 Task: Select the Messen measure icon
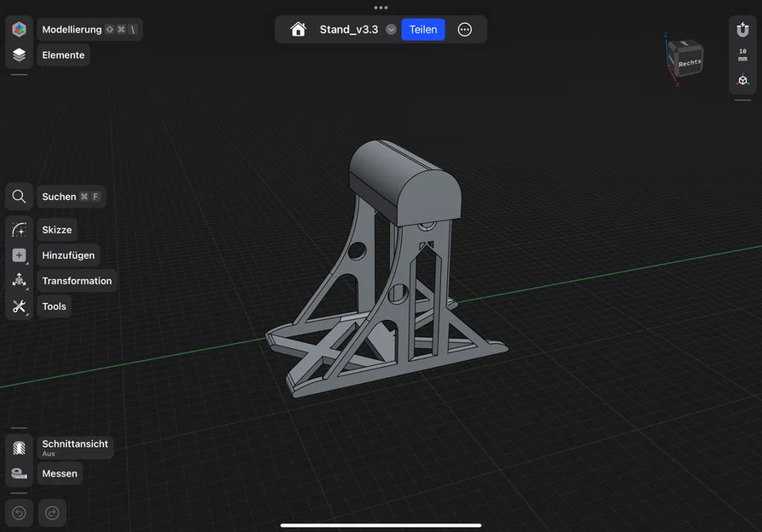pyautogui.click(x=19, y=473)
